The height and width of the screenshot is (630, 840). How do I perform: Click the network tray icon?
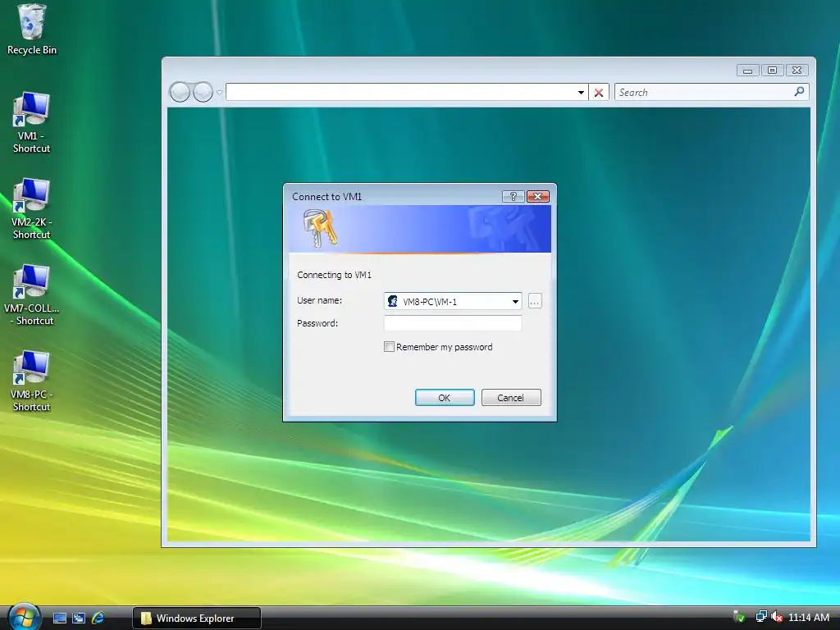pos(760,617)
